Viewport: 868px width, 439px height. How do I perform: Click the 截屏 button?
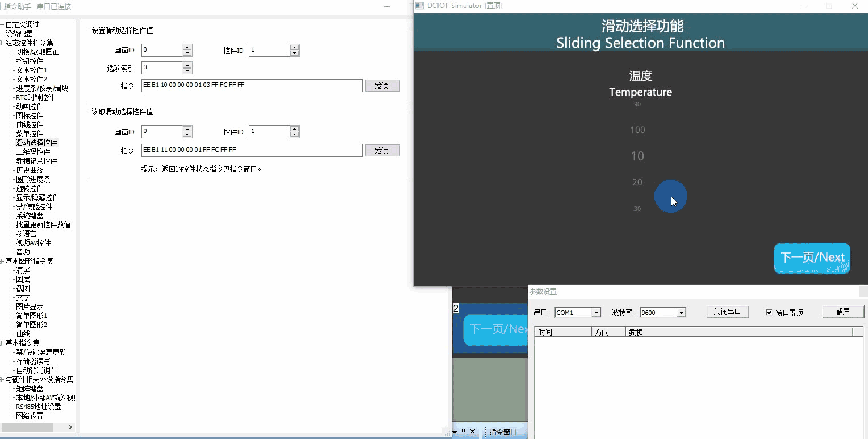pos(843,312)
